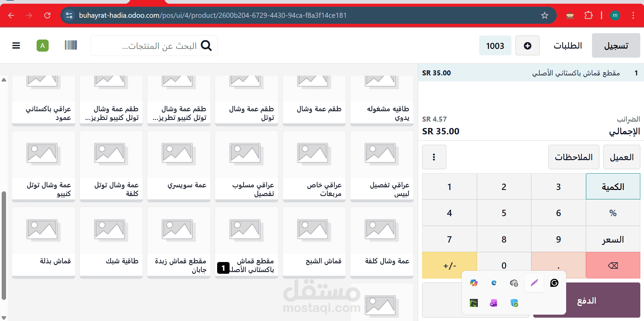The height and width of the screenshot is (321, 644).
Task: Click the العميل customer button
Action: coord(622,157)
